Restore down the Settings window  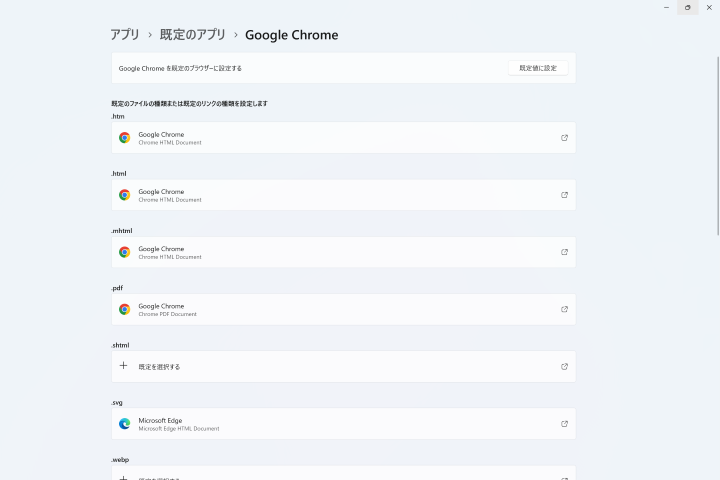(687, 7)
